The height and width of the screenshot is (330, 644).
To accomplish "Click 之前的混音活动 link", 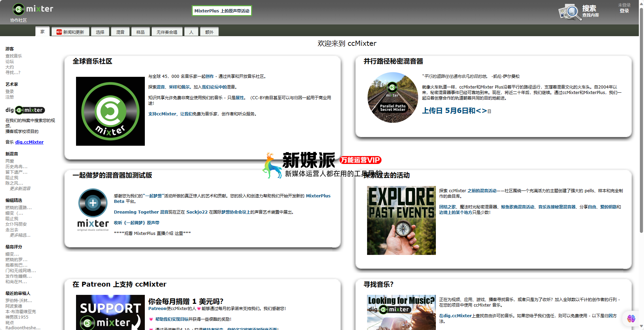I will click(482, 190).
